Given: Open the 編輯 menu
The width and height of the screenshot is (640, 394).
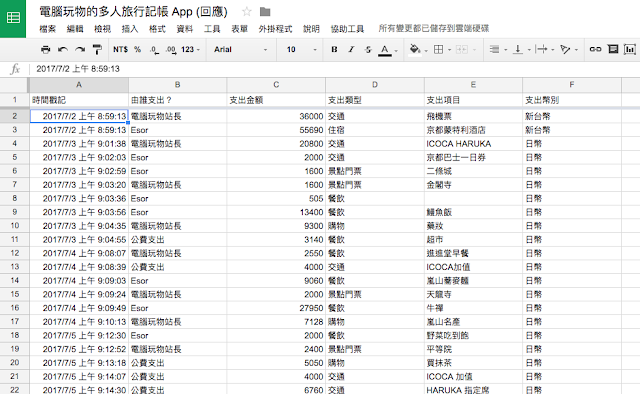Looking at the screenshot, I should coord(75,29).
